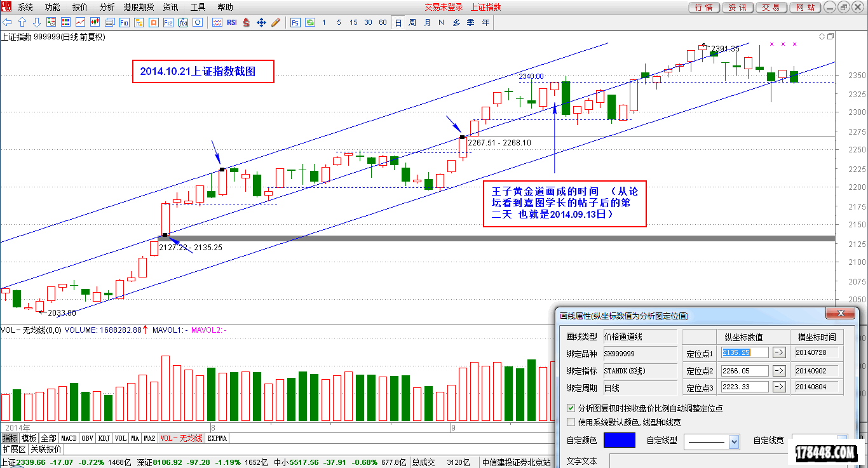Image resolution: width=868 pixels, height=468 pixels.
Task: Click the blue four-way move arrows icon
Action: coord(261,22)
